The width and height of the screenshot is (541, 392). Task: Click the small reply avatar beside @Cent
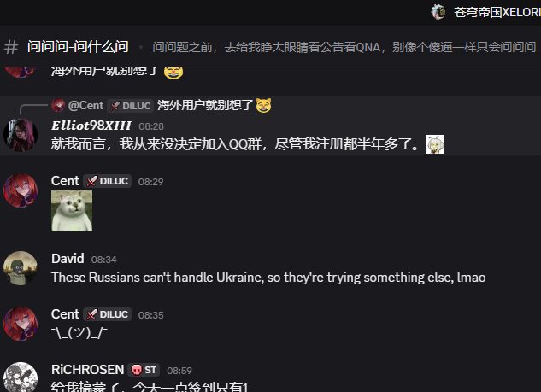tap(58, 105)
